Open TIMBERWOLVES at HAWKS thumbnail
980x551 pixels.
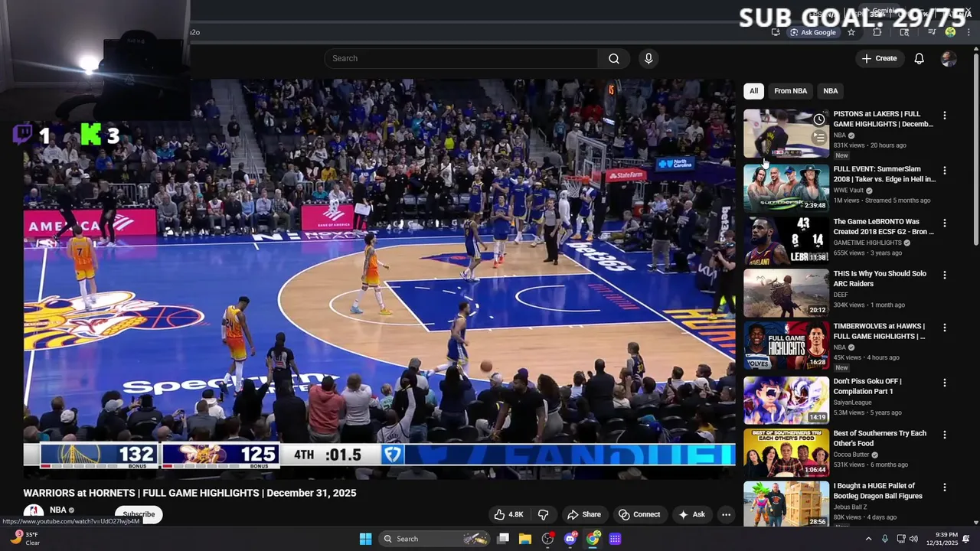click(x=786, y=346)
